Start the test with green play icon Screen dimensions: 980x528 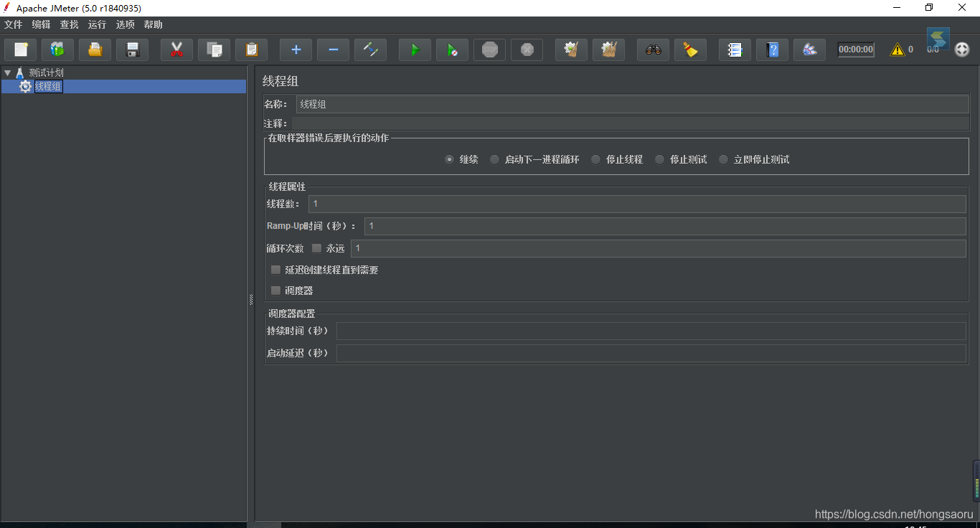pos(415,49)
